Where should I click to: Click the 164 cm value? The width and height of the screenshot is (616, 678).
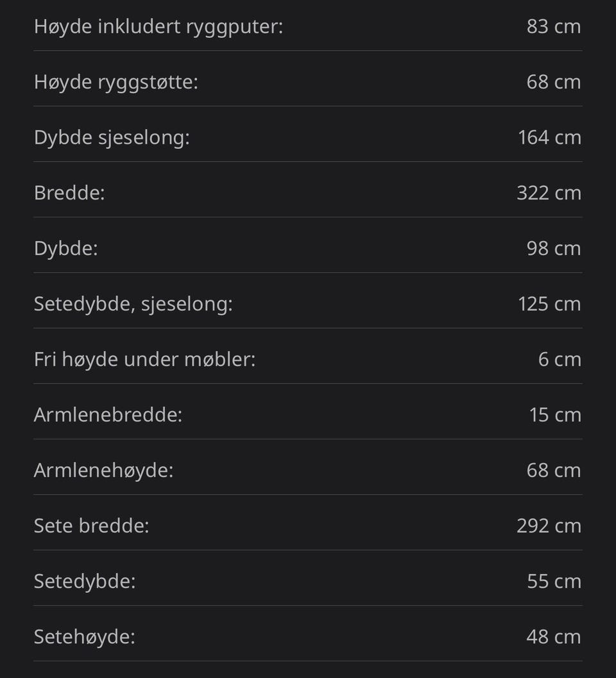pyautogui.click(x=549, y=137)
